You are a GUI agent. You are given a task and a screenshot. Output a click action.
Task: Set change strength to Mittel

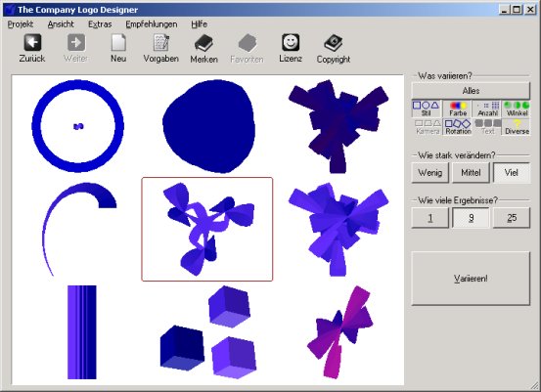point(471,172)
